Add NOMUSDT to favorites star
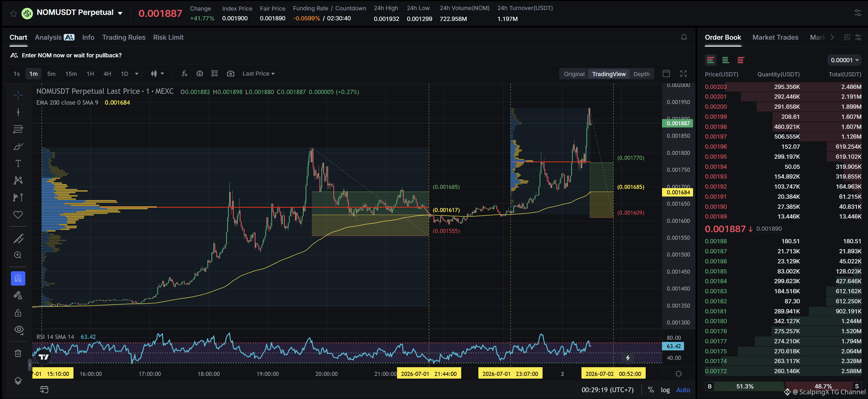868x399 pixels. click(x=14, y=14)
